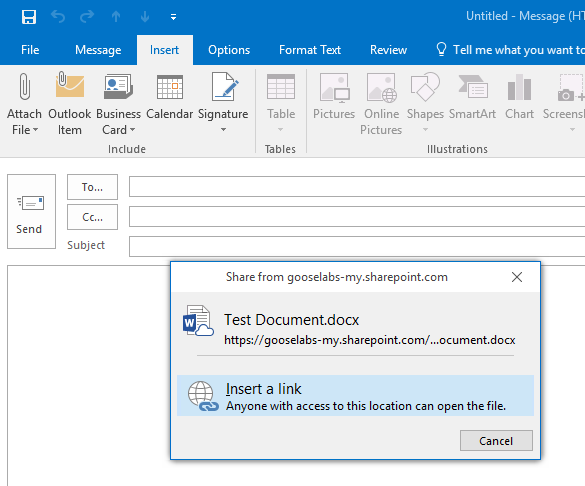Viewport: 585px width, 486px height.
Task: Cancel the share dialog
Action: (x=496, y=441)
